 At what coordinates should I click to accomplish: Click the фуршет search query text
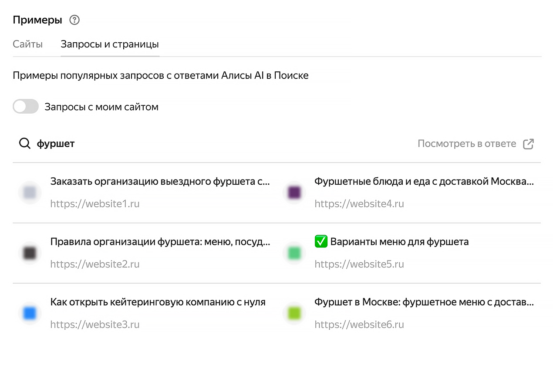(x=56, y=144)
